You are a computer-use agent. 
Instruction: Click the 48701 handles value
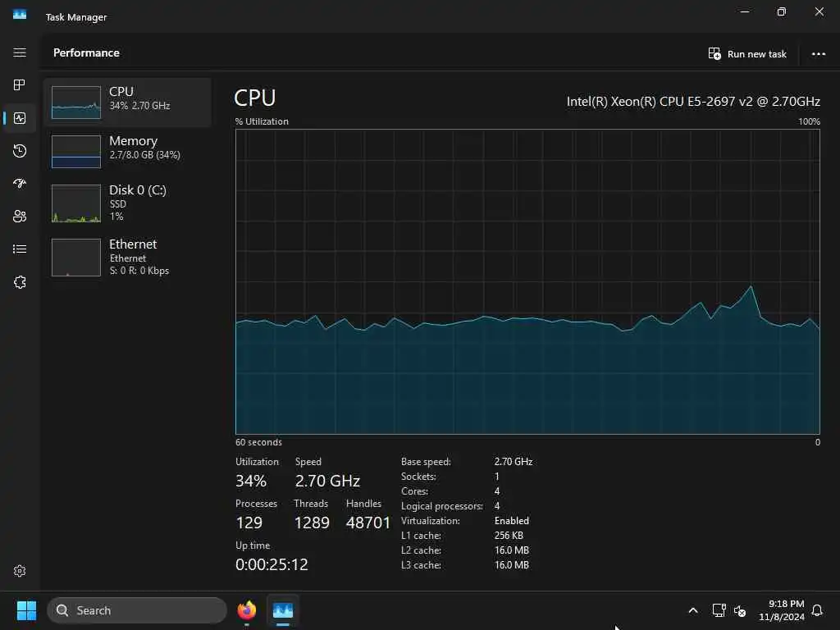click(368, 523)
